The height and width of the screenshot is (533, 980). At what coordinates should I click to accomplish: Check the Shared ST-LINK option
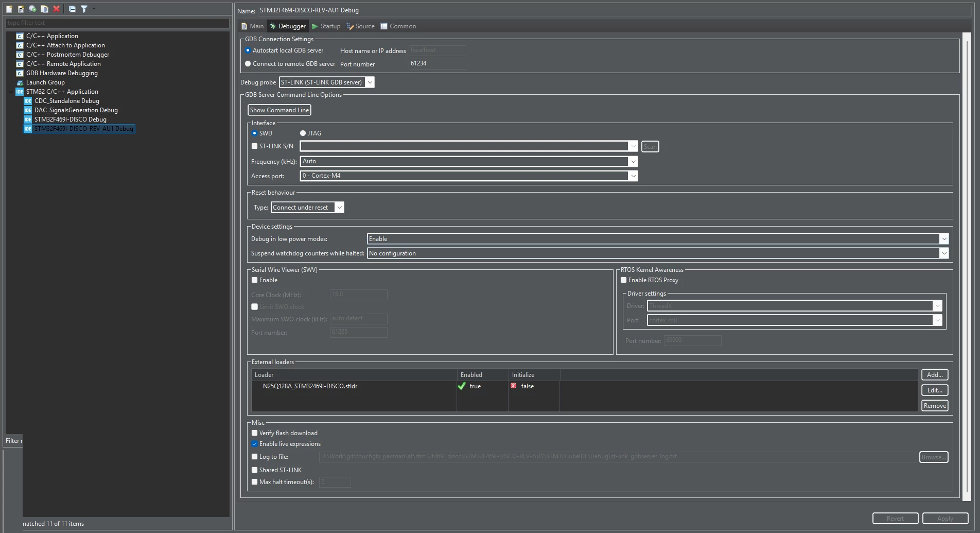pyautogui.click(x=254, y=470)
